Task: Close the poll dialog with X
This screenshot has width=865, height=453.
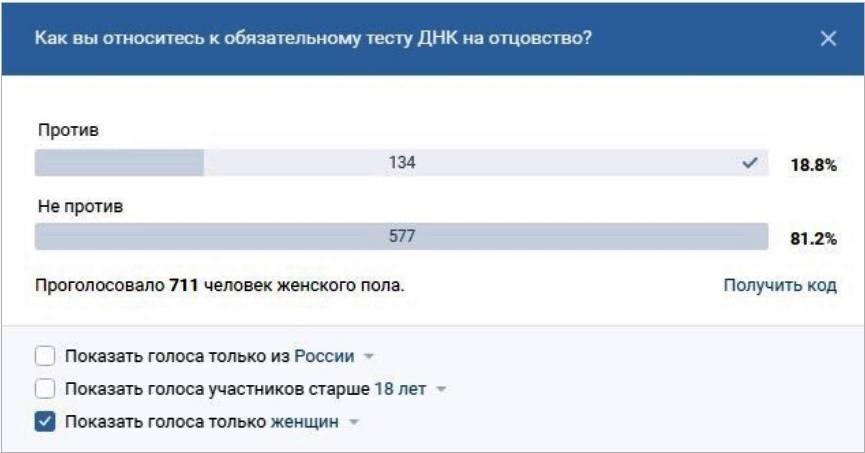Action: pos(828,39)
